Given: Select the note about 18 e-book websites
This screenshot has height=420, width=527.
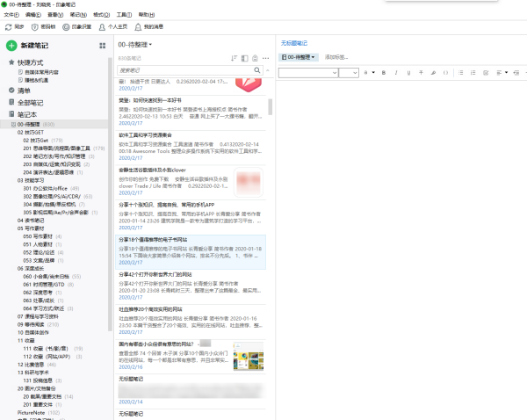Looking at the screenshot, I should tap(191, 252).
